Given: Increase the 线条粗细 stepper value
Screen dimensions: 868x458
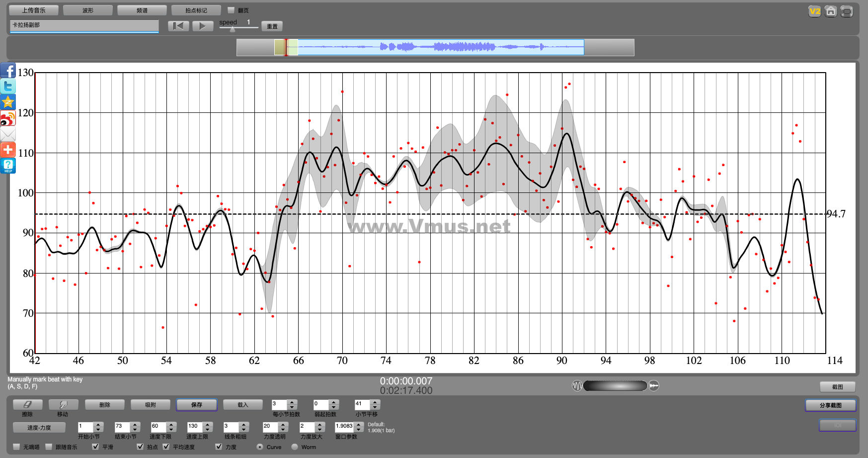Looking at the screenshot, I should 243,424.
